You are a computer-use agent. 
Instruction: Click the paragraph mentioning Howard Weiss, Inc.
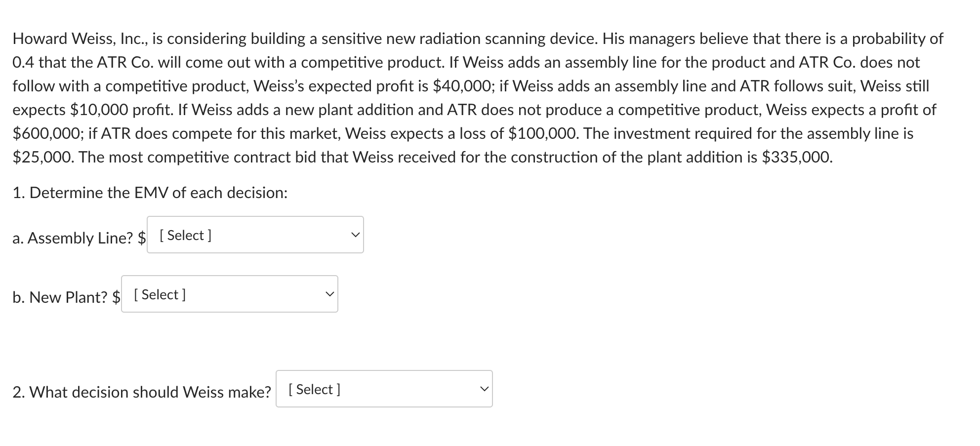[x=474, y=97]
